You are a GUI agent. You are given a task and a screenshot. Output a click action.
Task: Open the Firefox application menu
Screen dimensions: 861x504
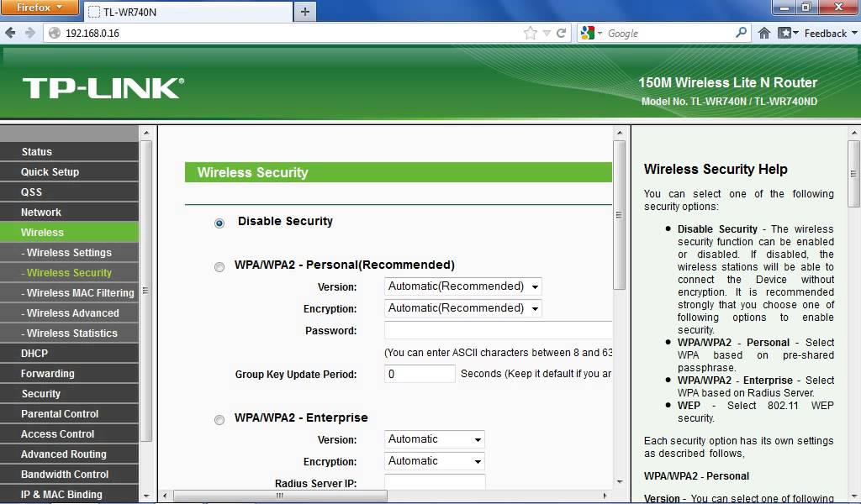[x=40, y=7]
